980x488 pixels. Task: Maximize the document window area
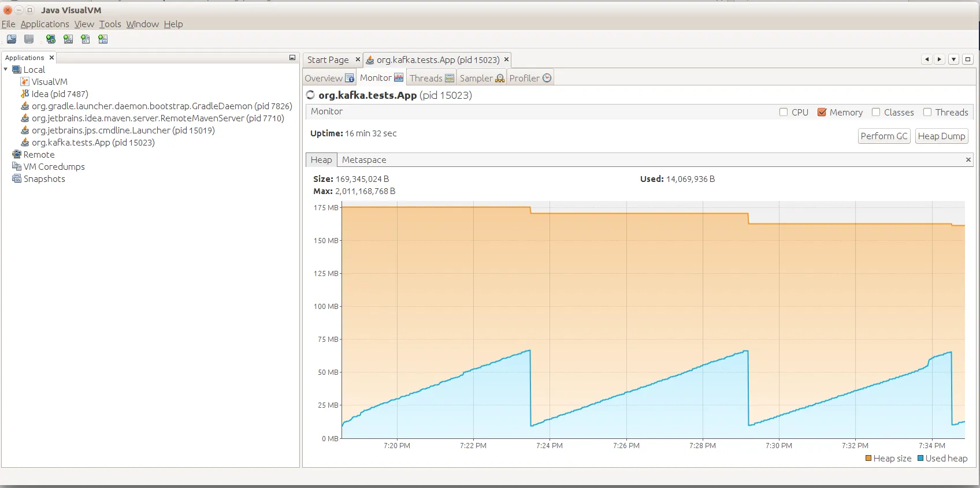pyautogui.click(x=968, y=59)
